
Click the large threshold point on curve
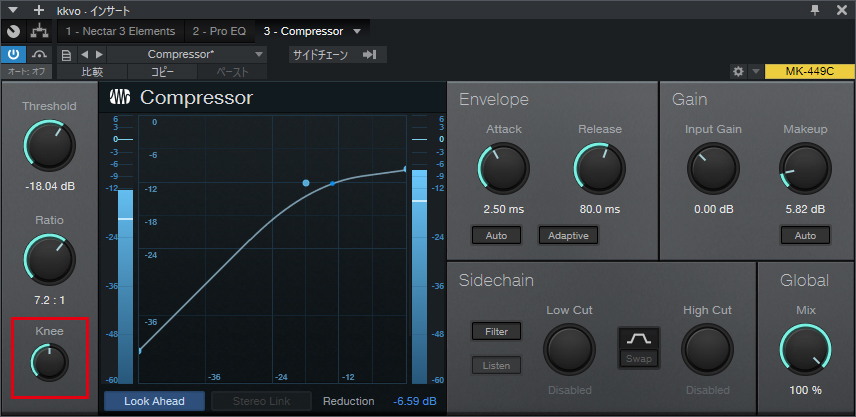click(x=306, y=183)
